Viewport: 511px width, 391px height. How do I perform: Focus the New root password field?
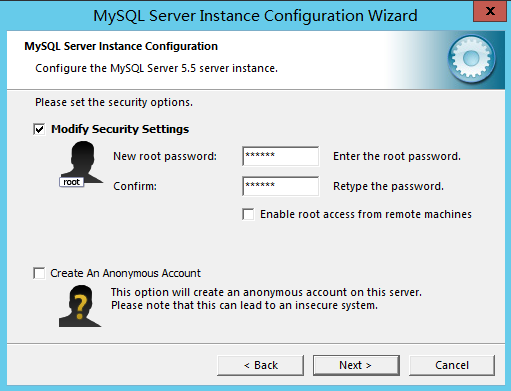280,156
